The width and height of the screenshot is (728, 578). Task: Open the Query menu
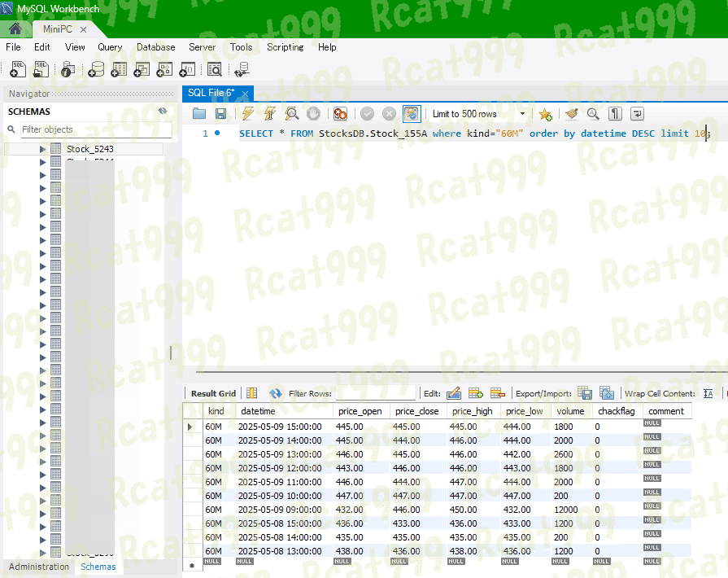[110, 47]
